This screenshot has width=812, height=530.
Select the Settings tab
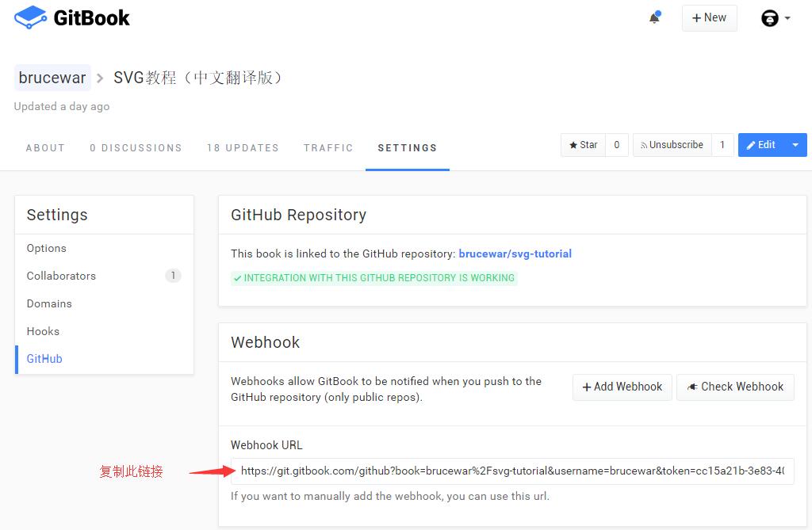[408, 148]
